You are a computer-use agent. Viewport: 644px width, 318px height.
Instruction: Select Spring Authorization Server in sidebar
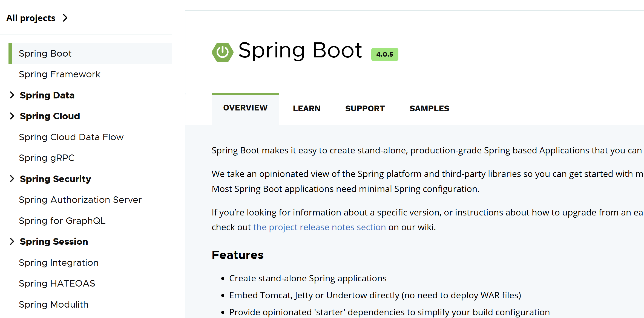click(80, 200)
